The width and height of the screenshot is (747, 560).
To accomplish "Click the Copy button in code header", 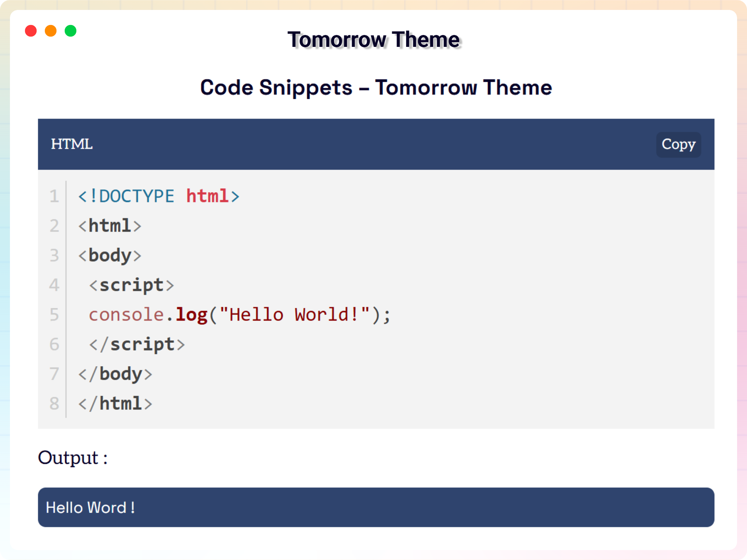I will [678, 145].
